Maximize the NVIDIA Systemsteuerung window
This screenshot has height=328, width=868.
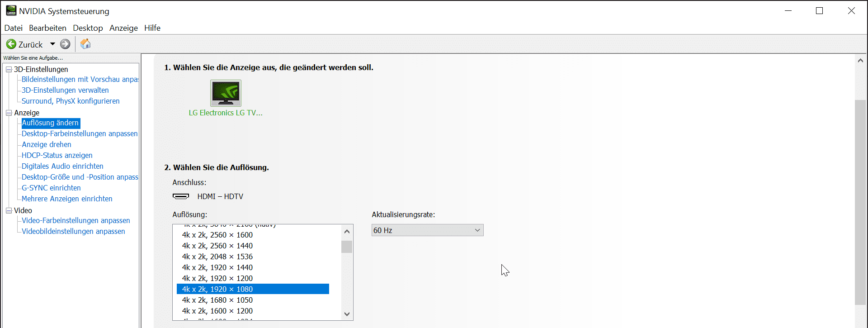coord(819,10)
